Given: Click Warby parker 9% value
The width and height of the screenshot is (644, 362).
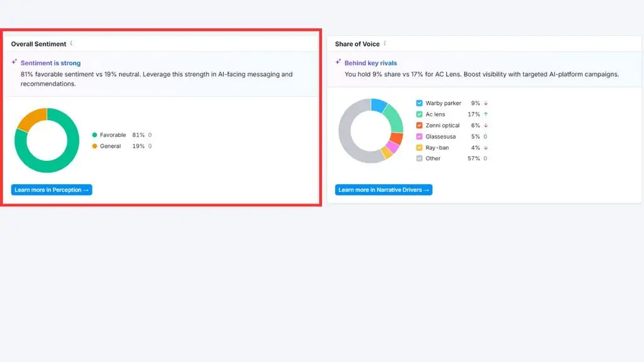Looking at the screenshot, I should 475,103.
